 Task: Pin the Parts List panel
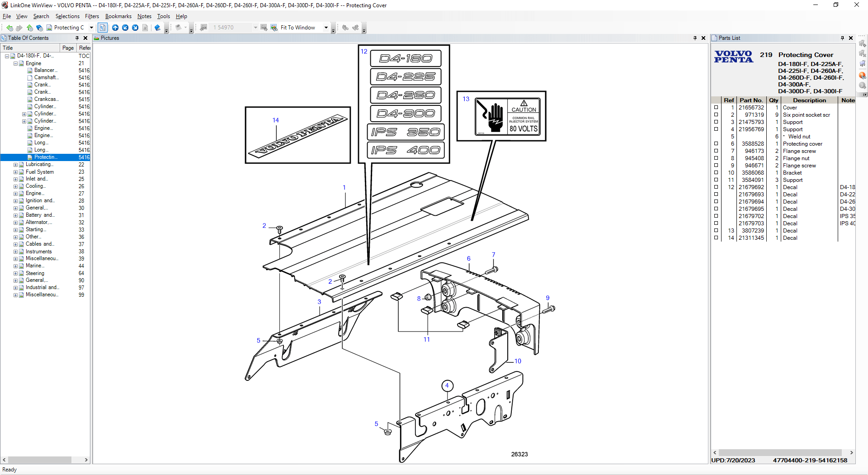pos(842,38)
